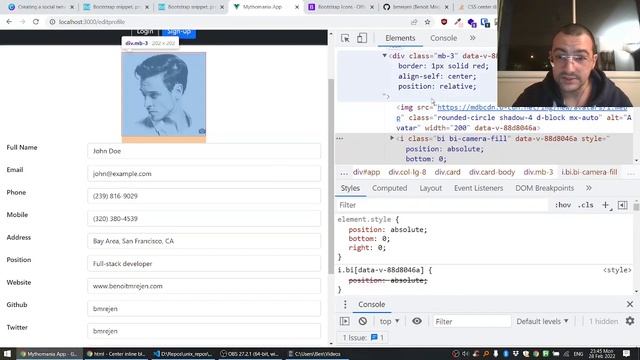Screen dimensions: 640x360
Task: Switch to the Event Listeners tab
Action: tap(478, 188)
